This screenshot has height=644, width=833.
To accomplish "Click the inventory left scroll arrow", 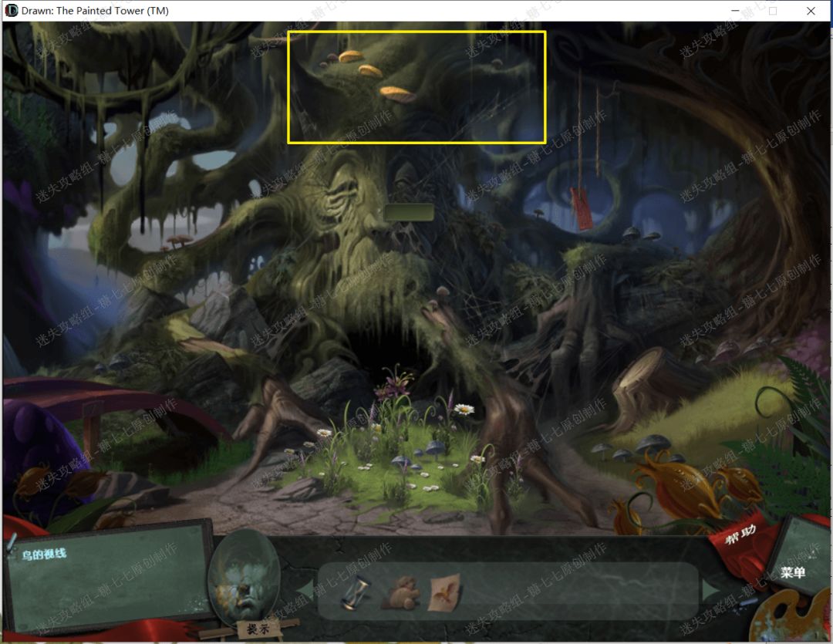I will click(x=305, y=590).
